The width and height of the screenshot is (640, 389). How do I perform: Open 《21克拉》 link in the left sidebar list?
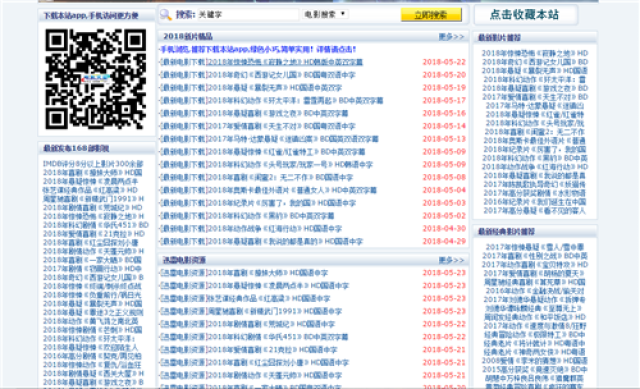pyautogui.click(x=94, y=234)
